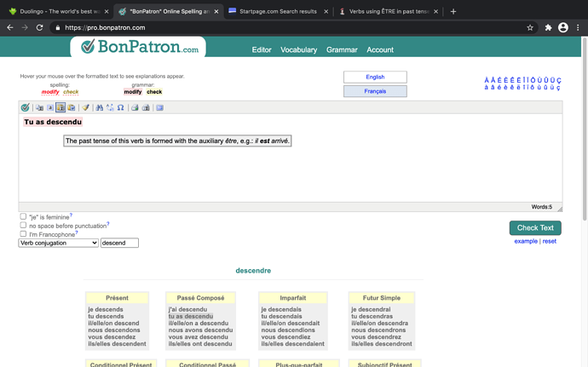Bookmark page with the star icon
The height and width of the screenshot is (367, 588).
click(x=530, y=27)
